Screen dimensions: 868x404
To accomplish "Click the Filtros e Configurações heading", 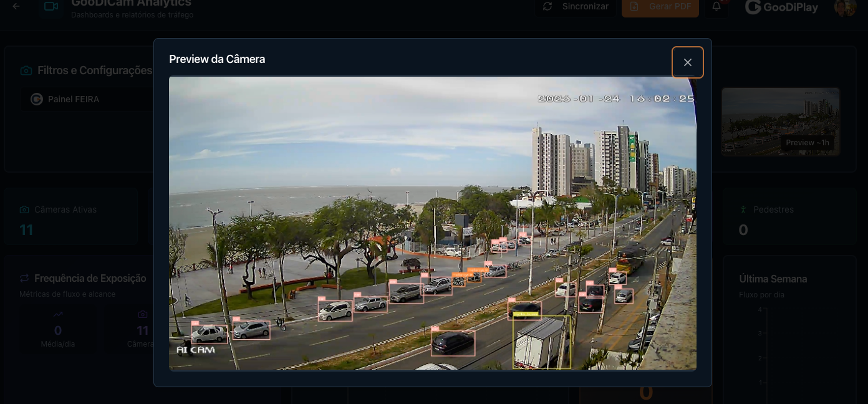I will [95, 70].
